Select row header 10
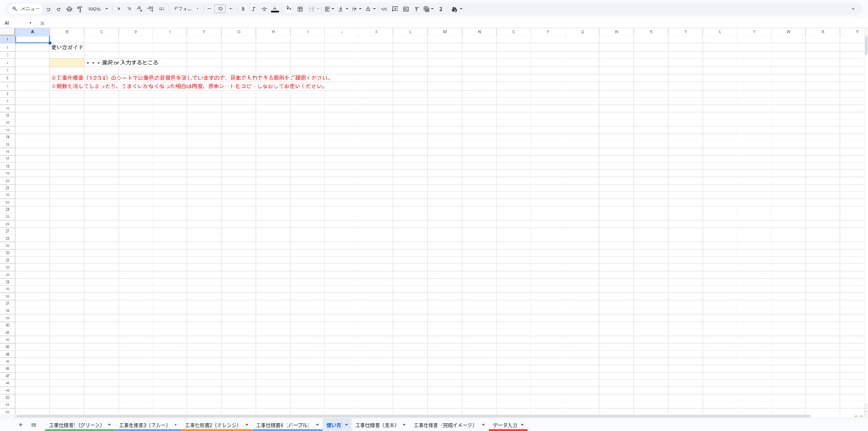This screenshot has width=868, height=431. pyautogui.click(x=8, y=108)
